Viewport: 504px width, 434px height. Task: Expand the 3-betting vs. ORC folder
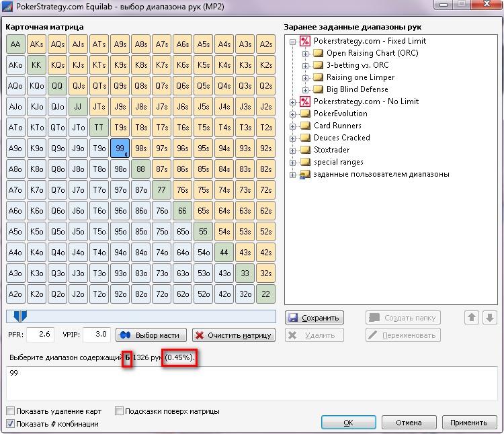[x=305, y=66]
